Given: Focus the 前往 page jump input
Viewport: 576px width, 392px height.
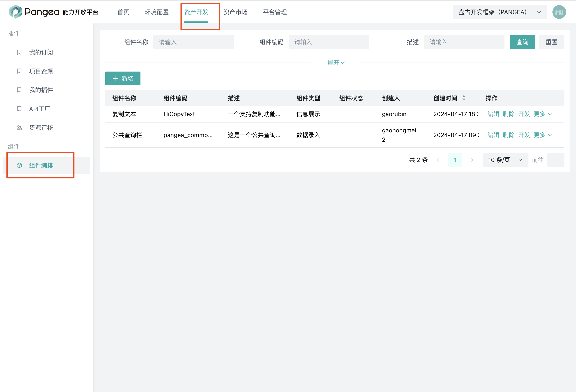Looking at the screenshot, I should coord(556,160).
